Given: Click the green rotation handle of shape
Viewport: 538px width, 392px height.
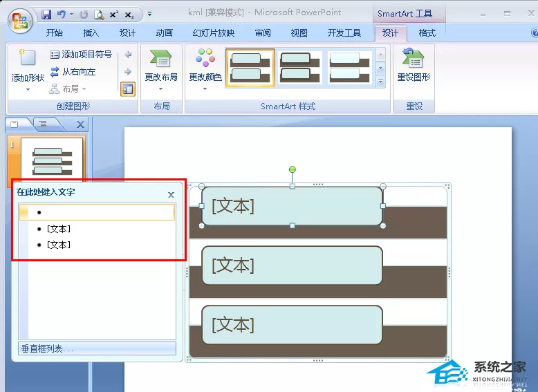Looking at the screenshot, I should click(293, 169).
